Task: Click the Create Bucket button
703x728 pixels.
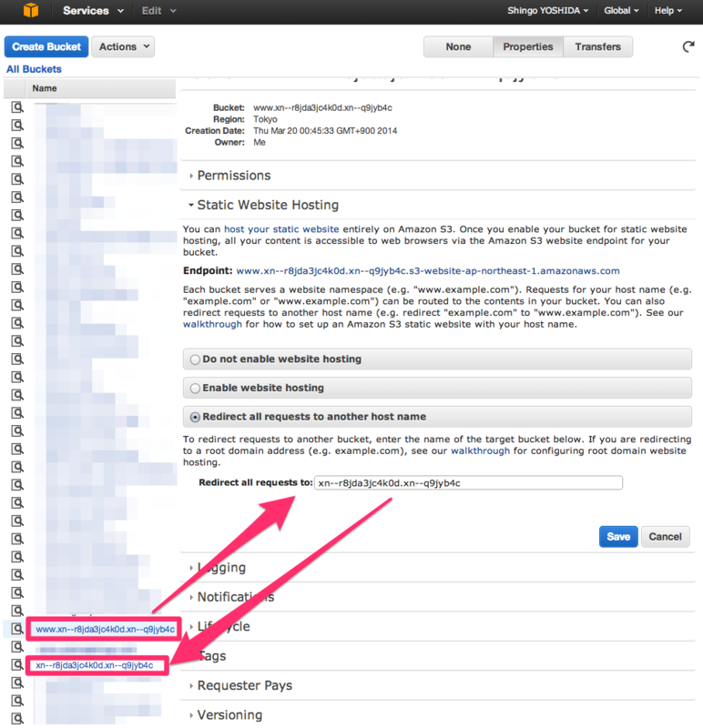Action: [x=46, y=47]
